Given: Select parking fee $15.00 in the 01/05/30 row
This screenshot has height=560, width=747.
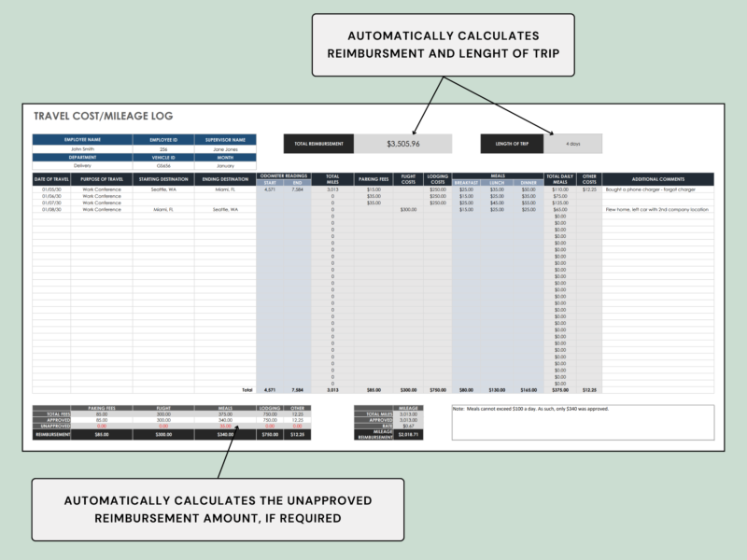Looking at the screenshot, I should pos(373,189).
